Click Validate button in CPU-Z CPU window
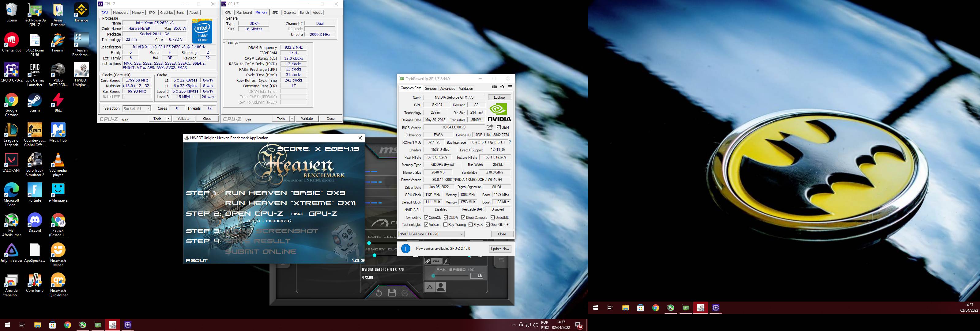 tap(183, 119)
